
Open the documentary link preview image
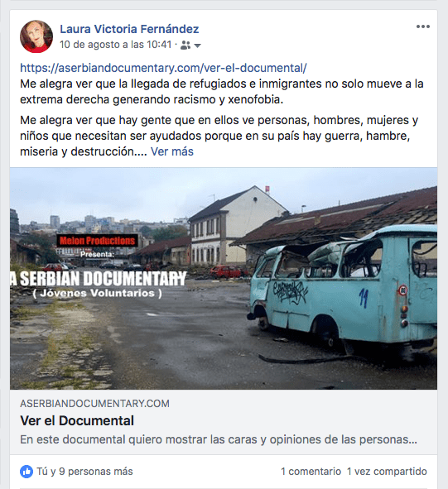click(224, 279)
